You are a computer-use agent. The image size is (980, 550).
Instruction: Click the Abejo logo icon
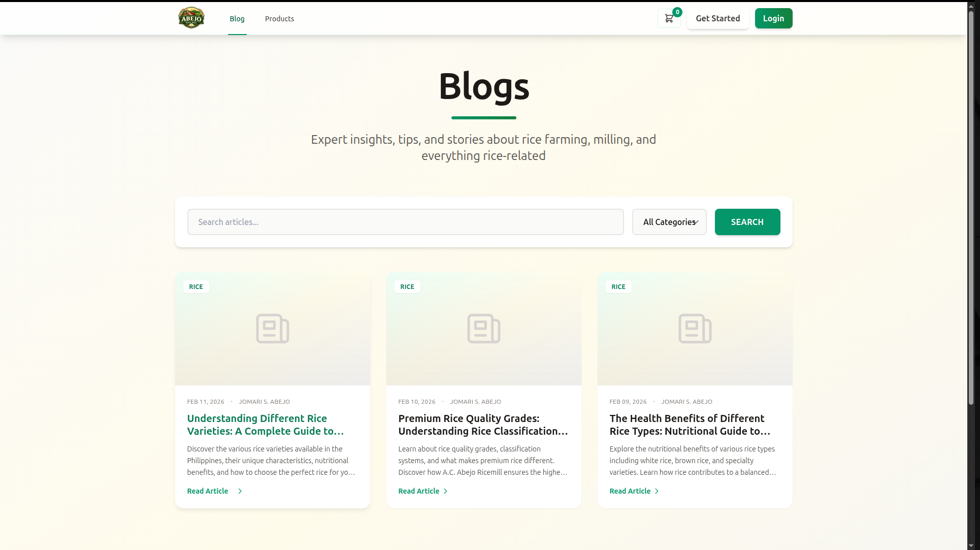pyautogui.click(x=191, y=18)
